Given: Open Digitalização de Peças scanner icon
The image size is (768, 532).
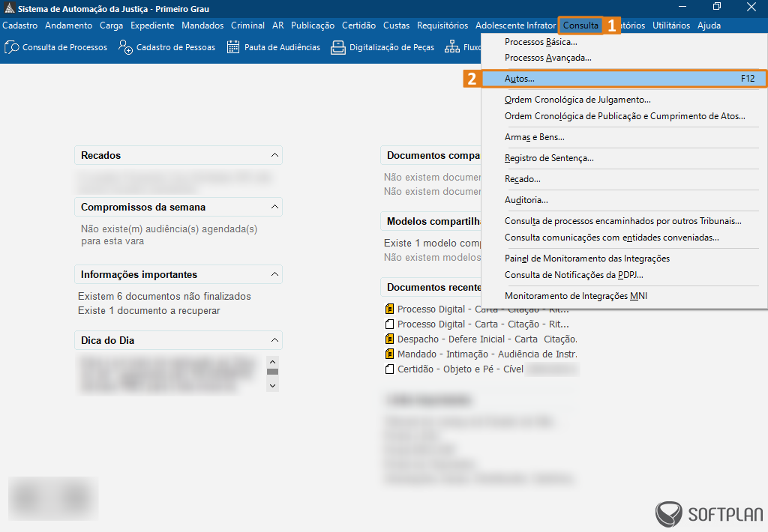Looking at the screenshot, I should (x=338, y=47).
